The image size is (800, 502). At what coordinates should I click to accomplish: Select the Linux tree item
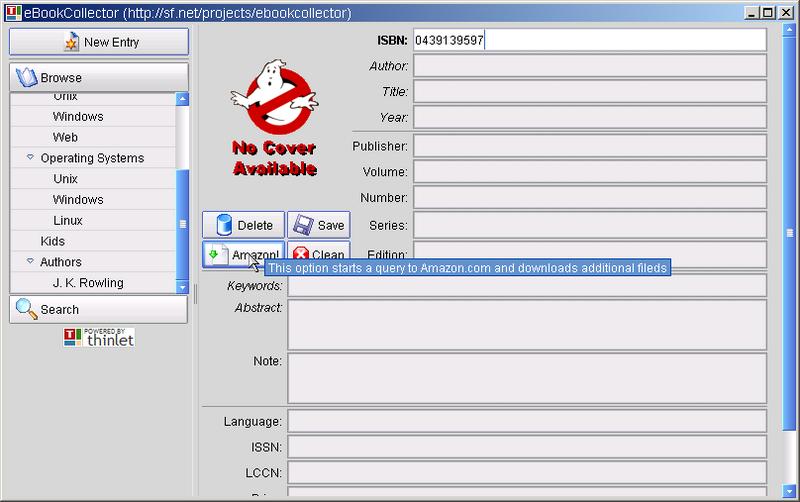coord(68,220)
